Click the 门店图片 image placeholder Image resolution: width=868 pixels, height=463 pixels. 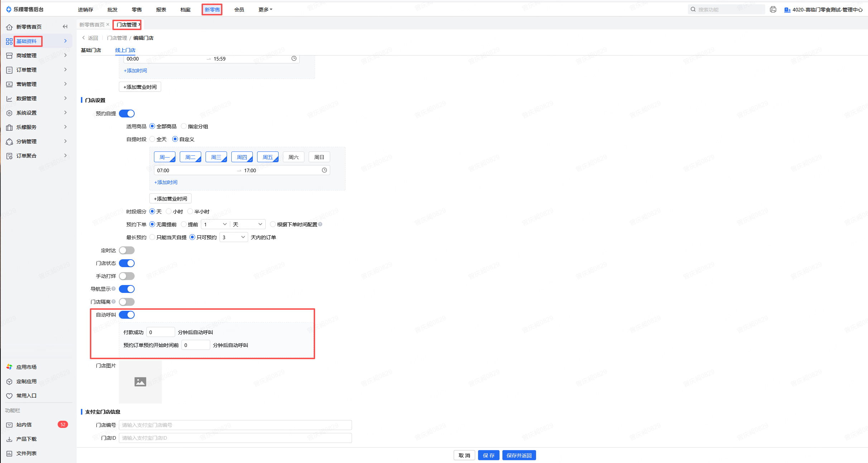coord(140,382)
